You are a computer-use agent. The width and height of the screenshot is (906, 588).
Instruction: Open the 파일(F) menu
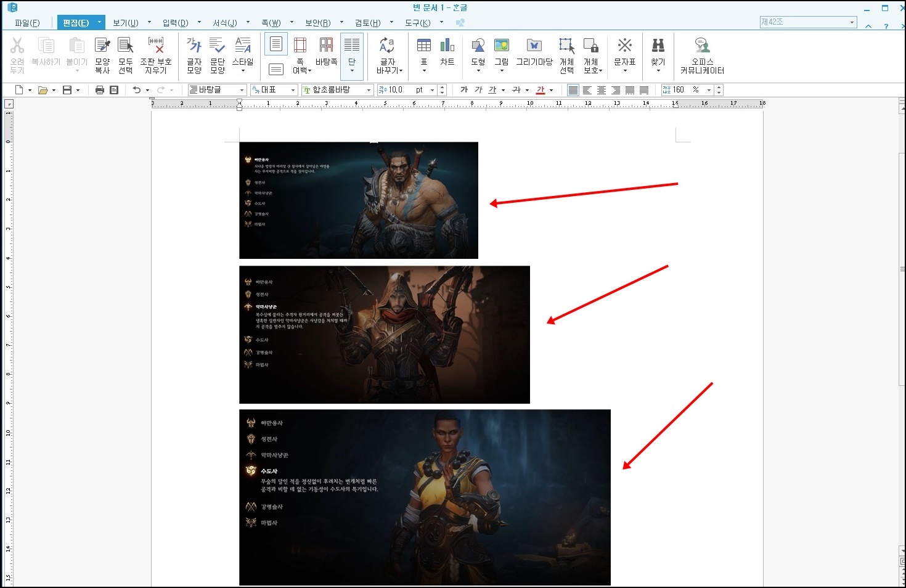click(x=27, y=23)
